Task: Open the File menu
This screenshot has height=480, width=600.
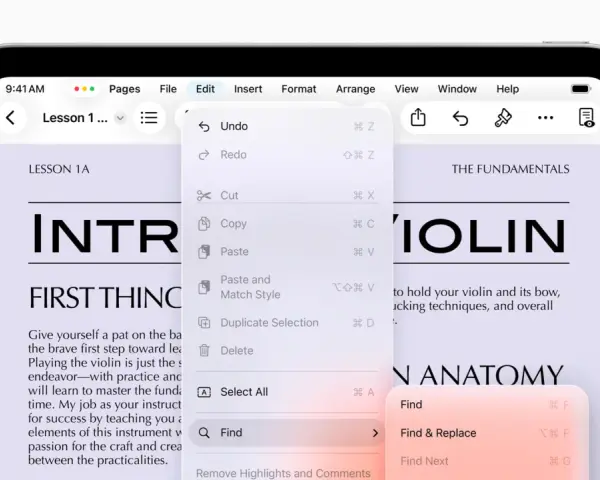Action: click(x=168, y=89)
